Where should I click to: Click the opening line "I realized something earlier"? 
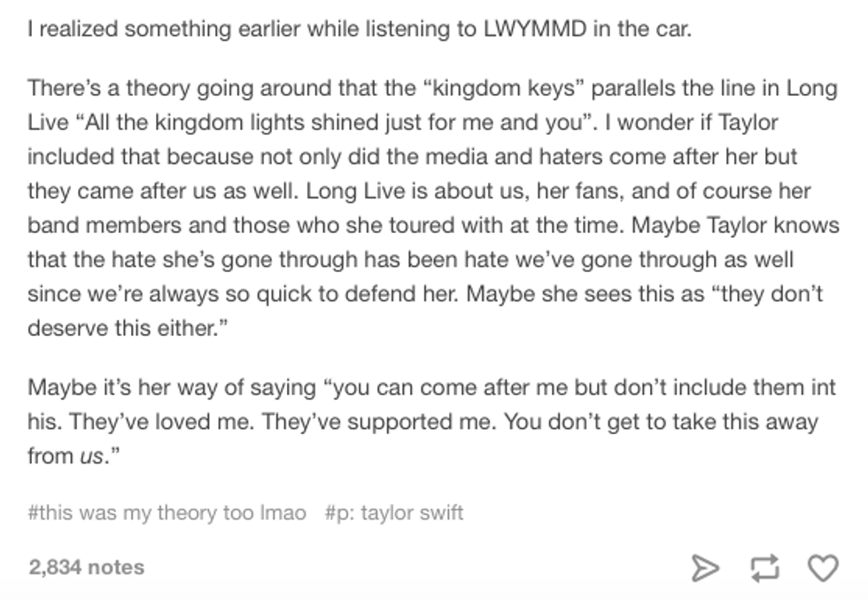click(144, 28)
